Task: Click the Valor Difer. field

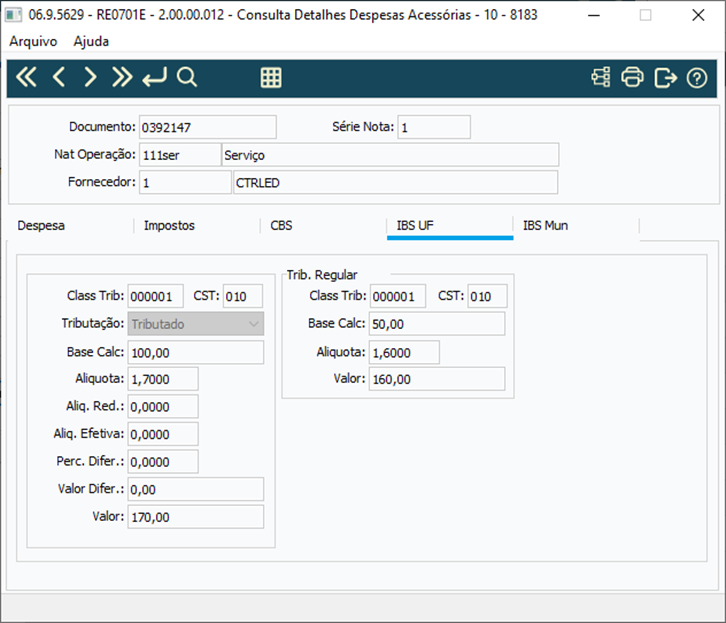Action: (196, 489)
